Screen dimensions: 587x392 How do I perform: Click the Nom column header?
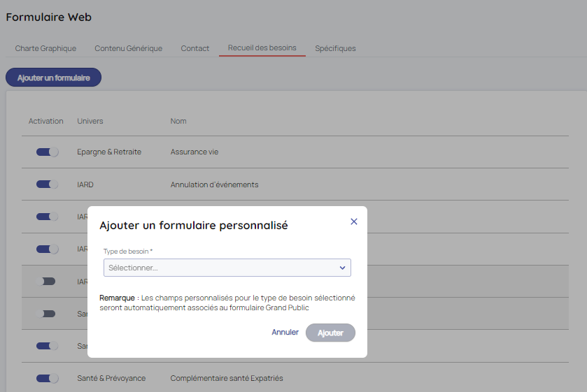(178, 121)
